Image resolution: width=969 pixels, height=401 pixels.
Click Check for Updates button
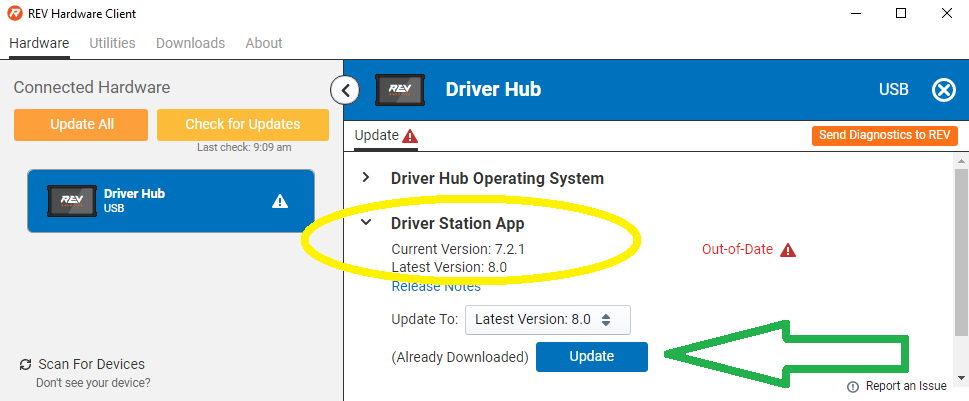[242, 125]
